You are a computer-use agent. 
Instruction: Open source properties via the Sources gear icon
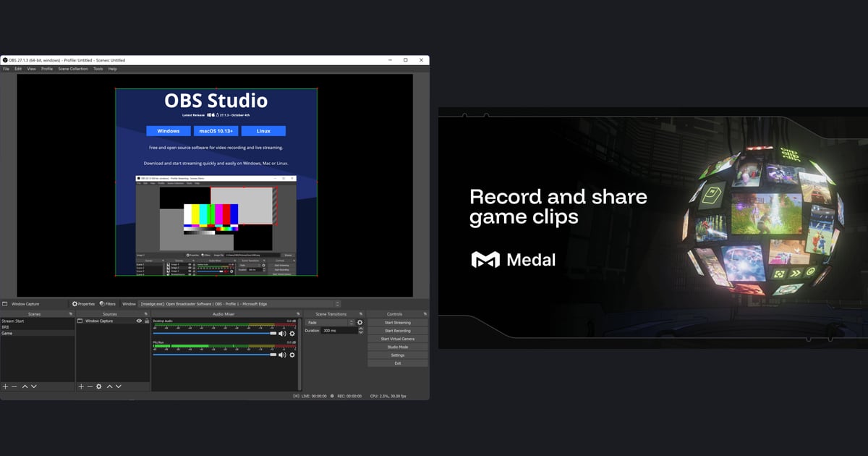[x=99, y=387]
